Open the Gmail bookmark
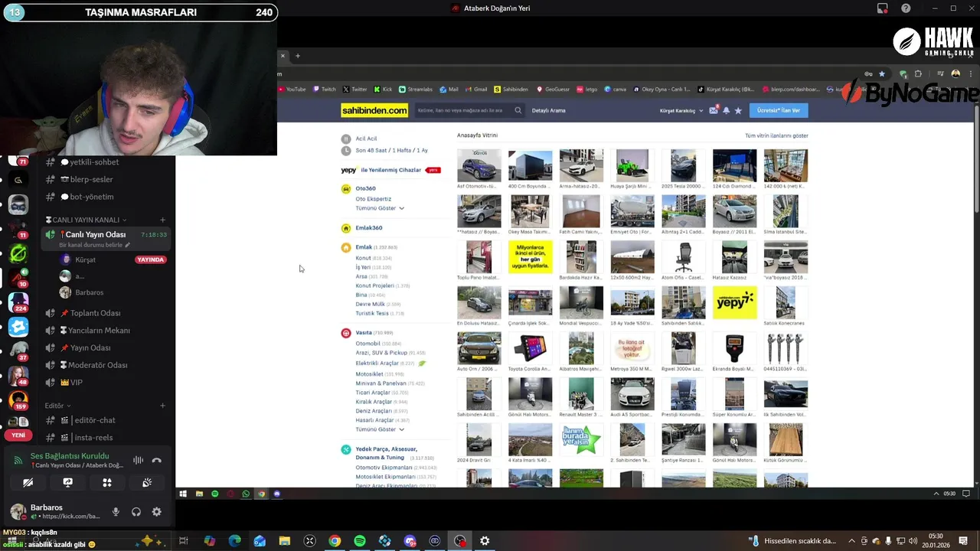 click(x=476, y=89)
